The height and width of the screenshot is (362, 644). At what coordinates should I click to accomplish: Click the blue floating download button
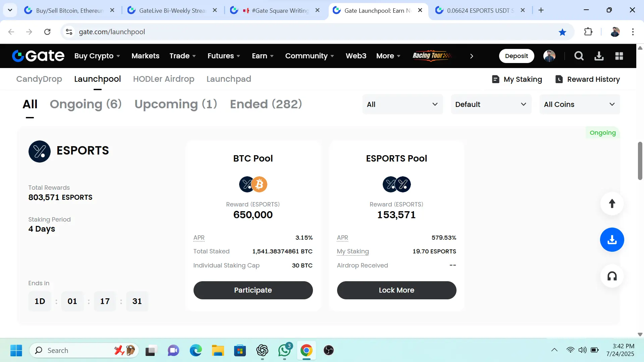pos(612,240)
